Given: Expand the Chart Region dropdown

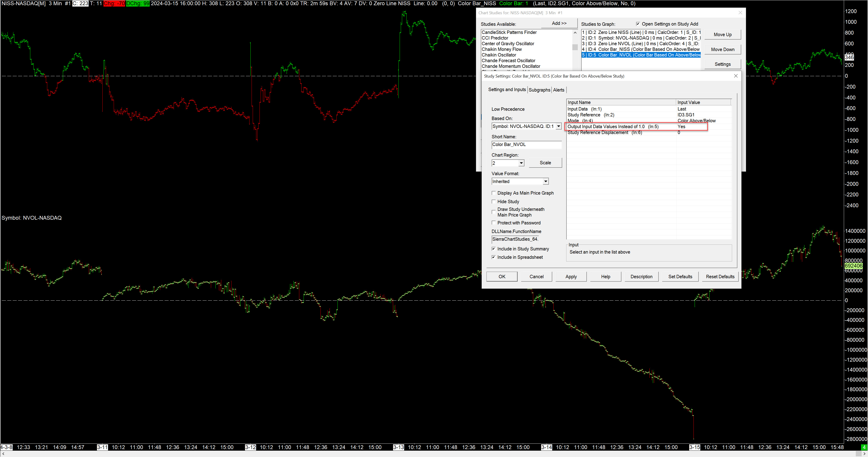Looking at the screenshot, I should coord(521,163).
